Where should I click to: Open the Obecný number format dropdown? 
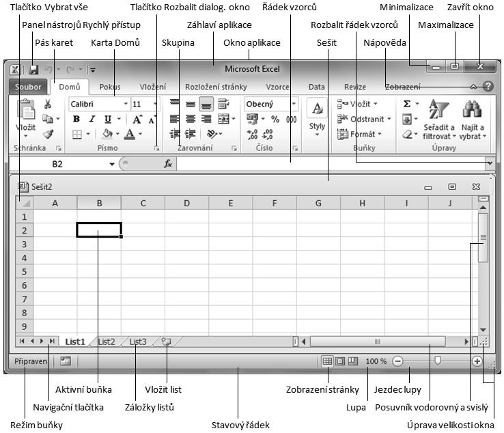294,104
